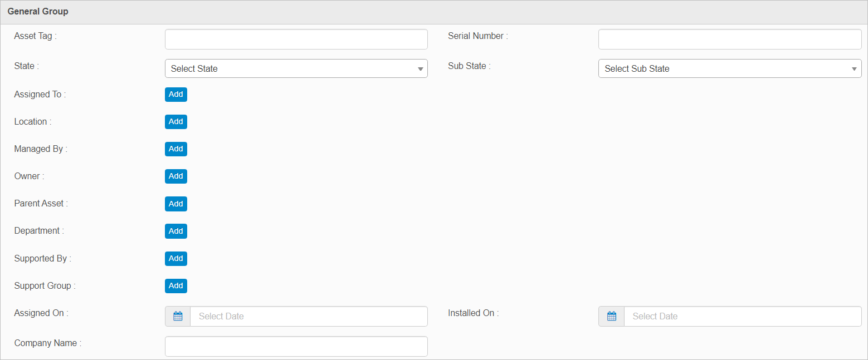The width and height of the screenshot is (868, 360).
Task: Select the Company Name text box
Action: [296, 346]
